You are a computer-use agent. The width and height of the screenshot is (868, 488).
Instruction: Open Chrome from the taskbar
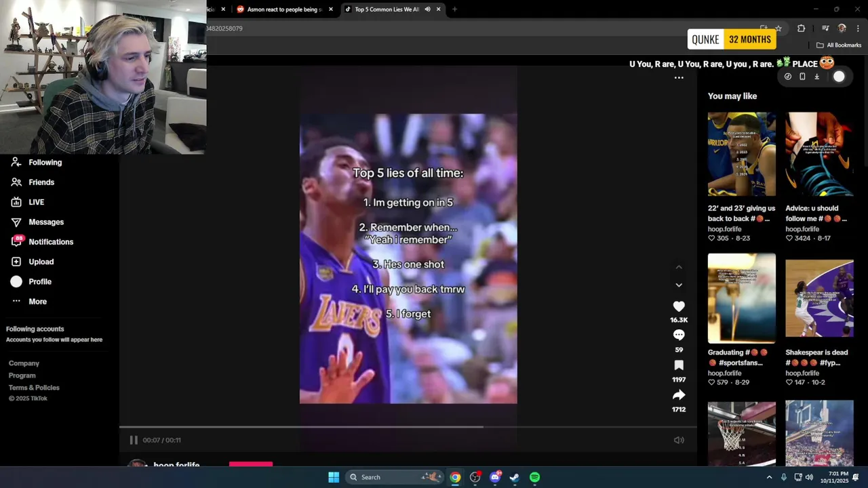coord(455,477)
